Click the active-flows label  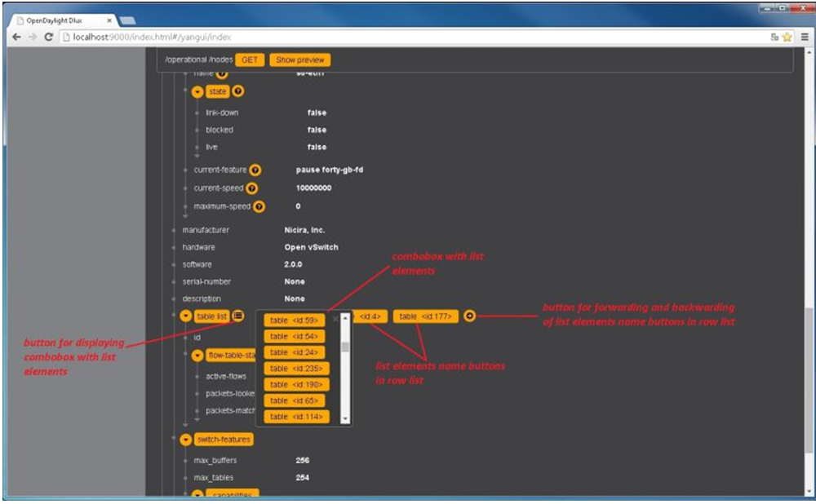click(226, 376)
